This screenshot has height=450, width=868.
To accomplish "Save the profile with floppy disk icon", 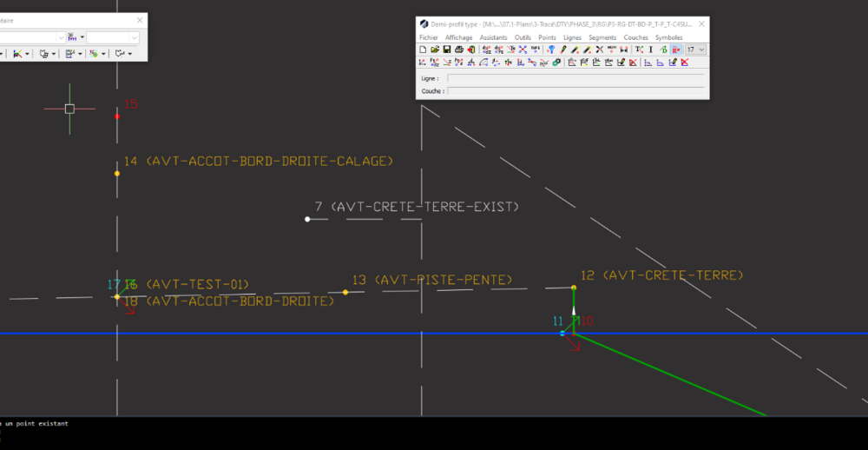I will [x=447, y=50].
